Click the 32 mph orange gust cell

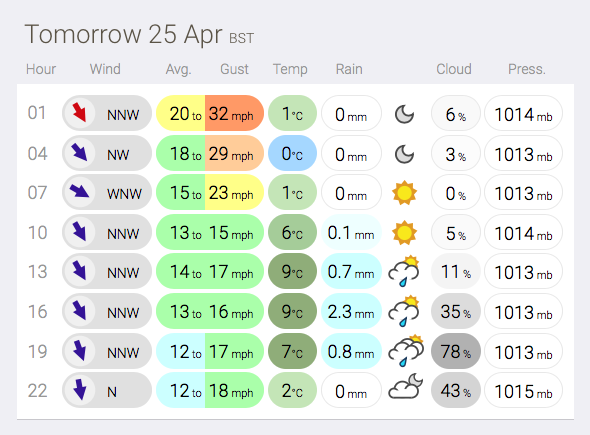(234, 113)
